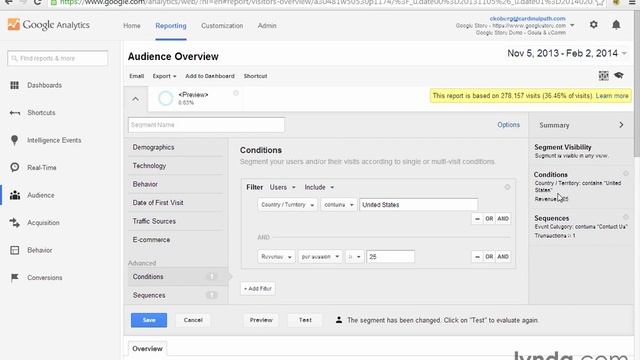
Task: Go to the Home tab
Action: point(132,26)
